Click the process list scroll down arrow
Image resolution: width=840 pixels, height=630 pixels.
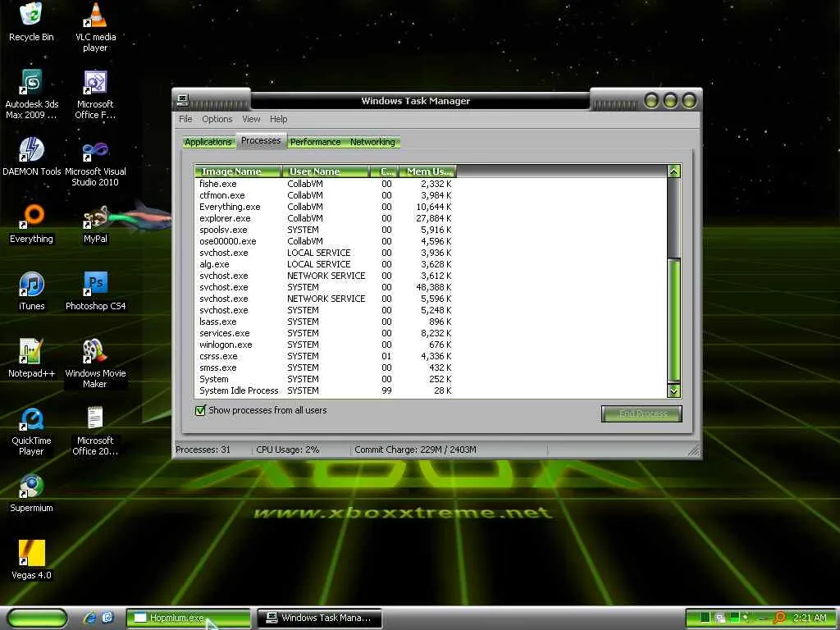[674, 391]
